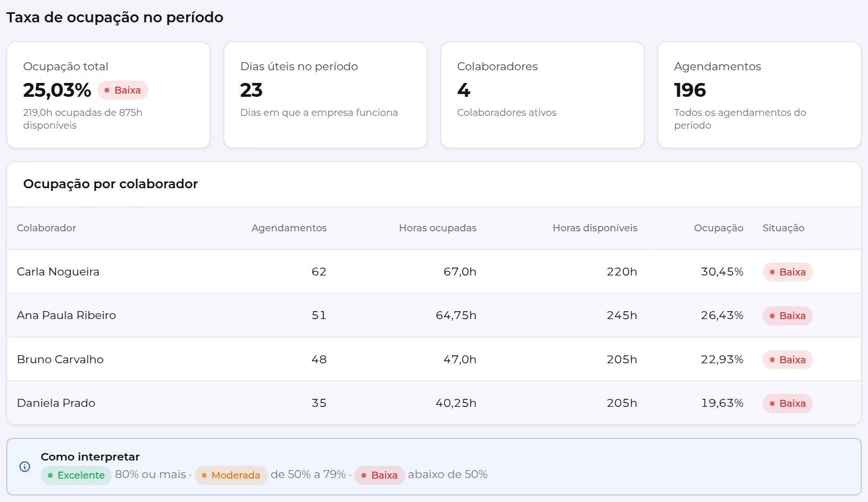Click the Situação column header
868x502 pixels.
click(x=783, y=228)
